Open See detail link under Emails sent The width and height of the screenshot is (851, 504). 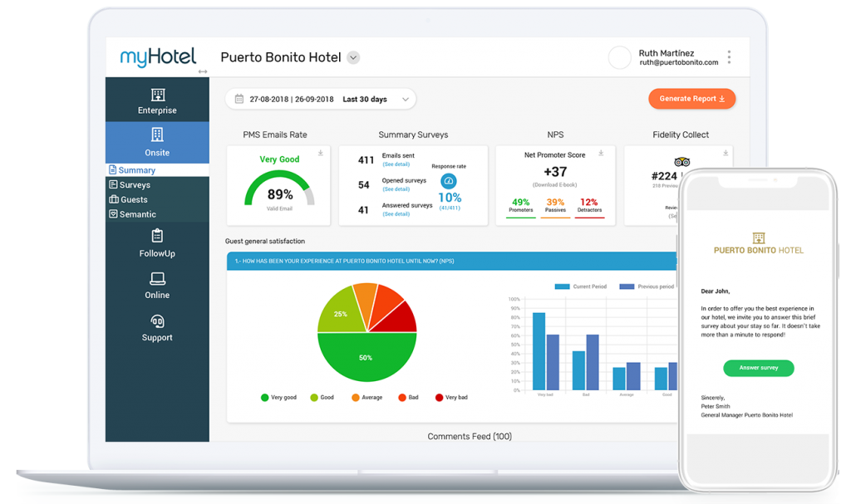click(x=396, y=164)
